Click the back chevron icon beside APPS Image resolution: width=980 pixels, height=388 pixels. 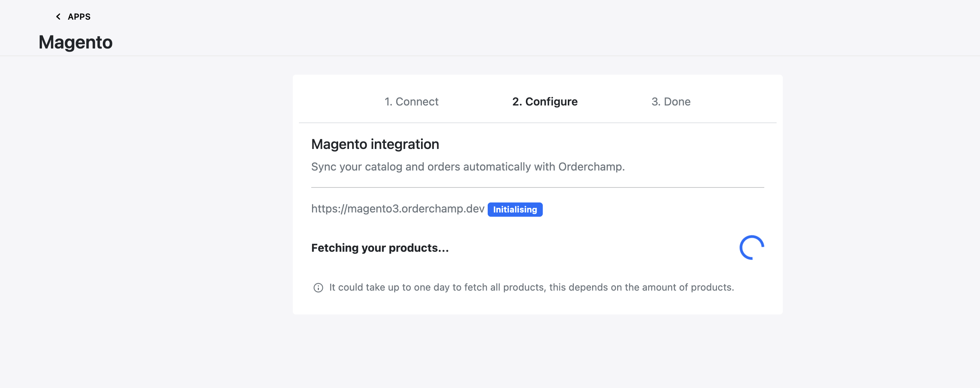pos(58,17)
